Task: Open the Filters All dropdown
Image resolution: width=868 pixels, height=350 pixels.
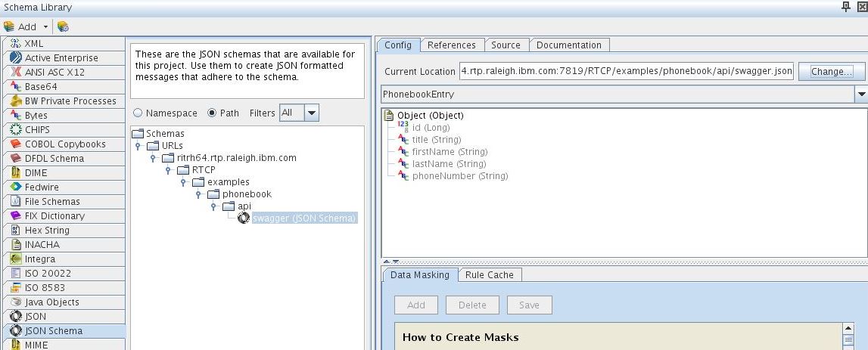Action: click(x=311, y=113)
